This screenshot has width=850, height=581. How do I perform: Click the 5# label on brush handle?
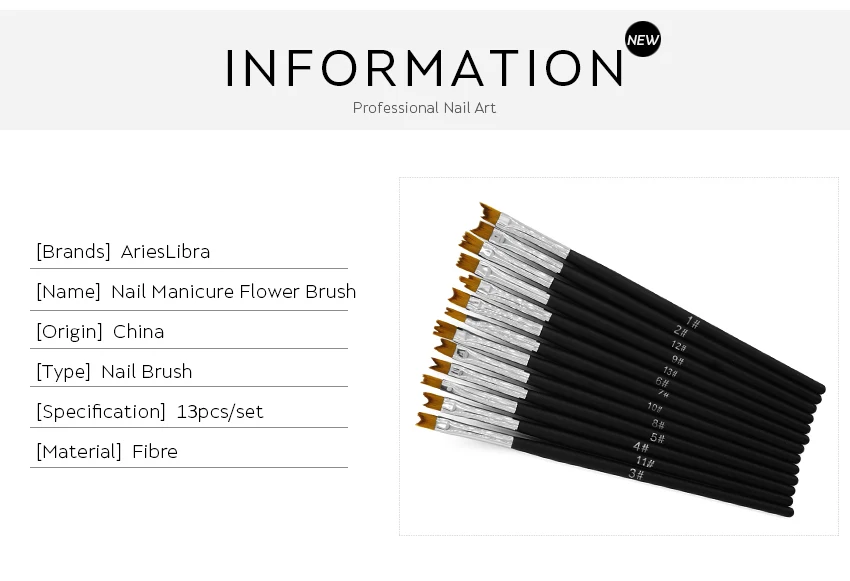pos(658,437)
